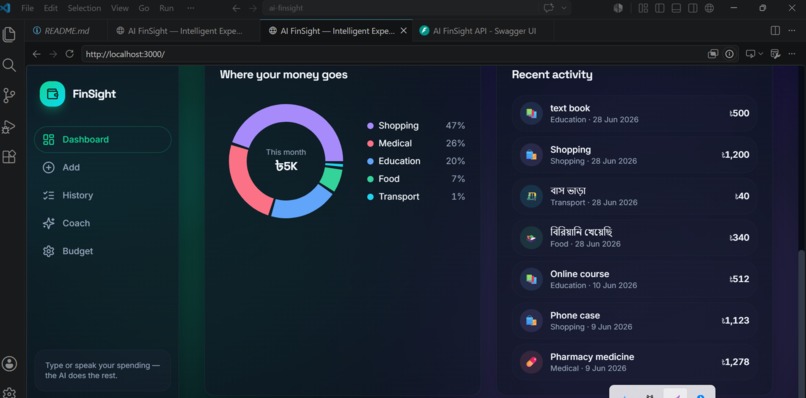Open the Copilot chat icon in title bar
This screenshot has height=398, width=806.
point(548,8)
